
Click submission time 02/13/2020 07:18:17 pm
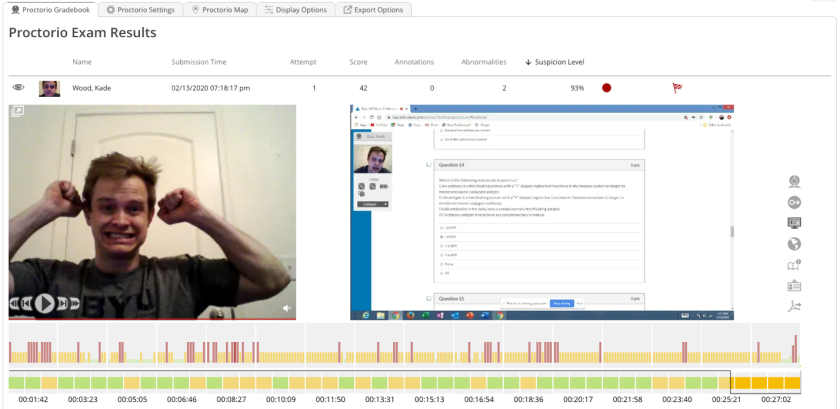(x=211, y=88)
